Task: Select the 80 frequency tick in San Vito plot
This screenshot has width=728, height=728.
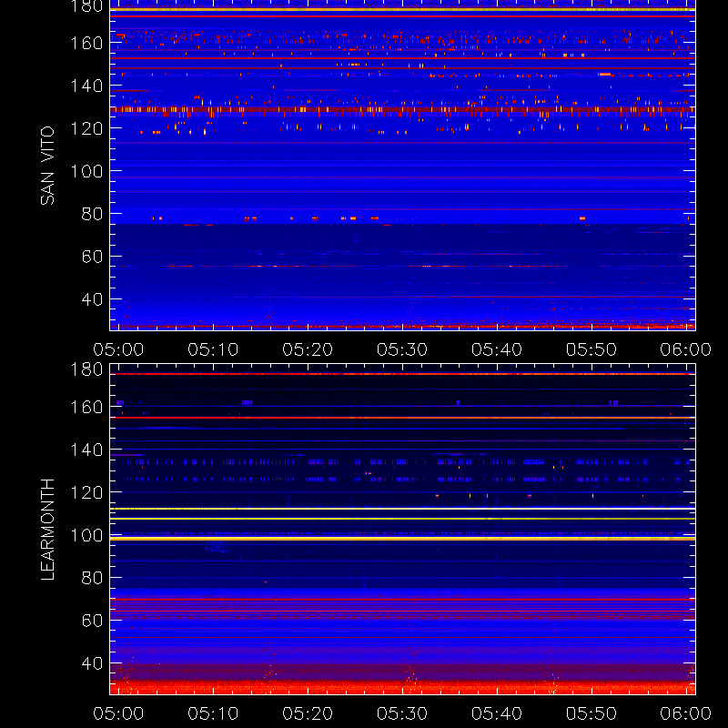Action: click(x=92, y=214)
